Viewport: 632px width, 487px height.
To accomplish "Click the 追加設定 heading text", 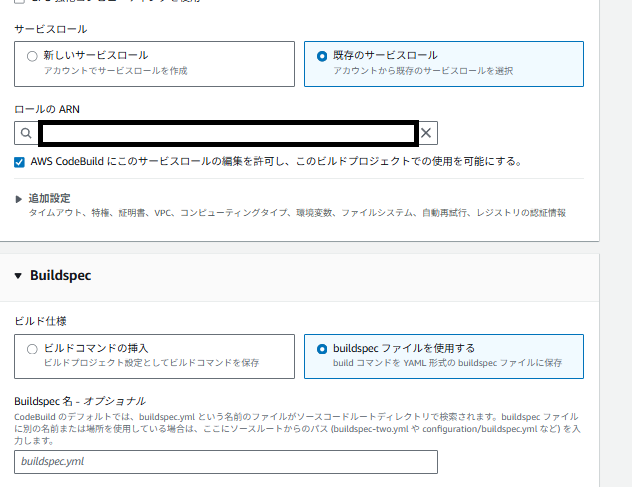I will [x=50, y=199].
